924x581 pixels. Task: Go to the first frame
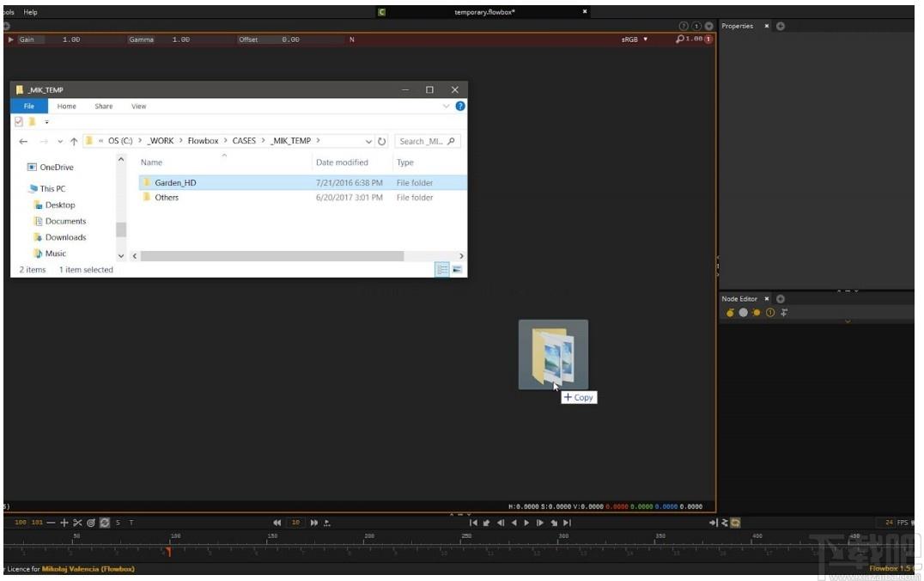[473, 523]
